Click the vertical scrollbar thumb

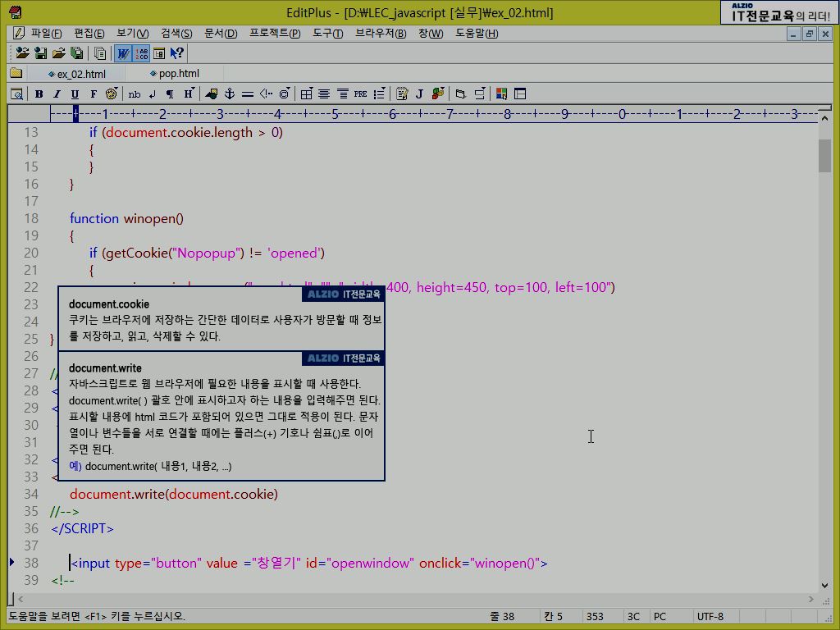click(824, 155)
